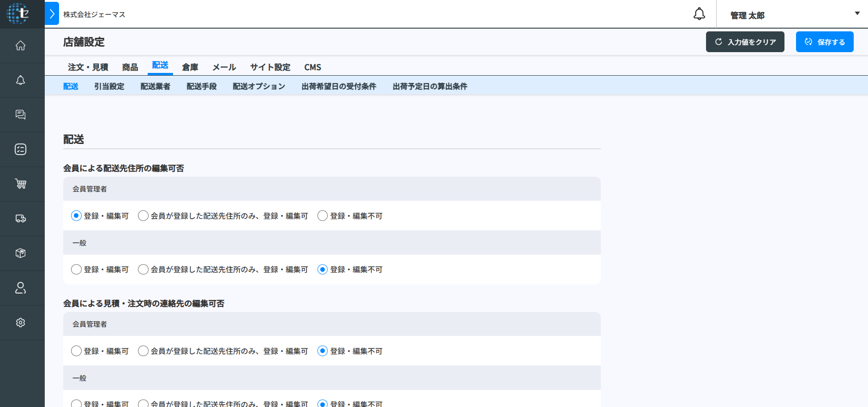Click the 入力値をクリア button
868x407 pixels.
[x=745, y=42]
